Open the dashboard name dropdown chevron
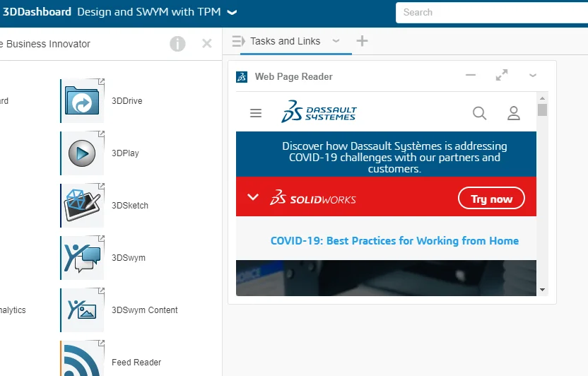This screenshot has width=588, height=376. coord(232,13)
